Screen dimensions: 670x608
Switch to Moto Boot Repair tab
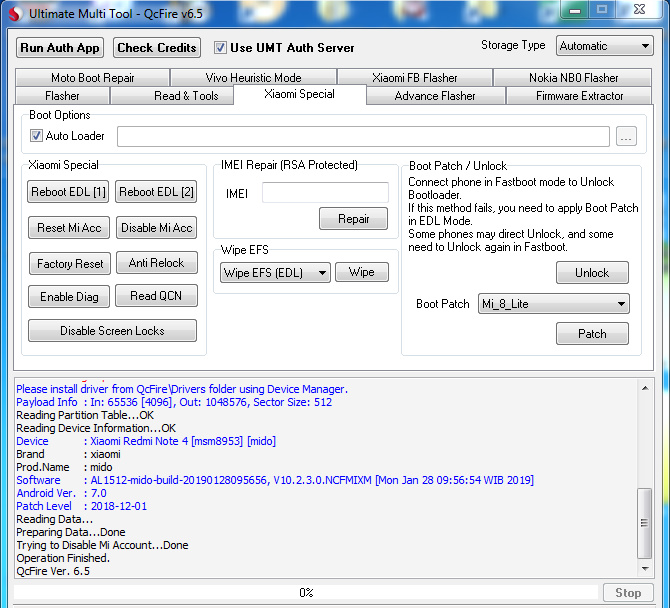pos(93,77)
